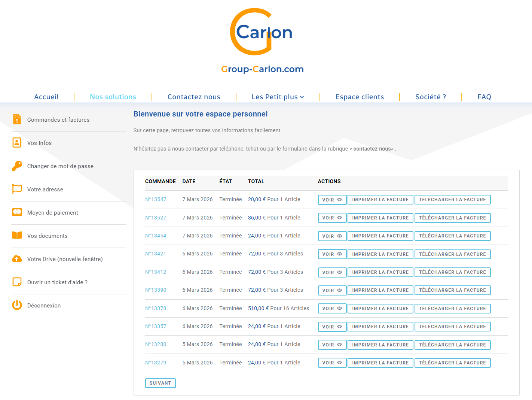Image resolution: width=532 pixels, height=400 pixels.
Task: View order N°13547 with the Voir button
Action: (x=332, y=200)
